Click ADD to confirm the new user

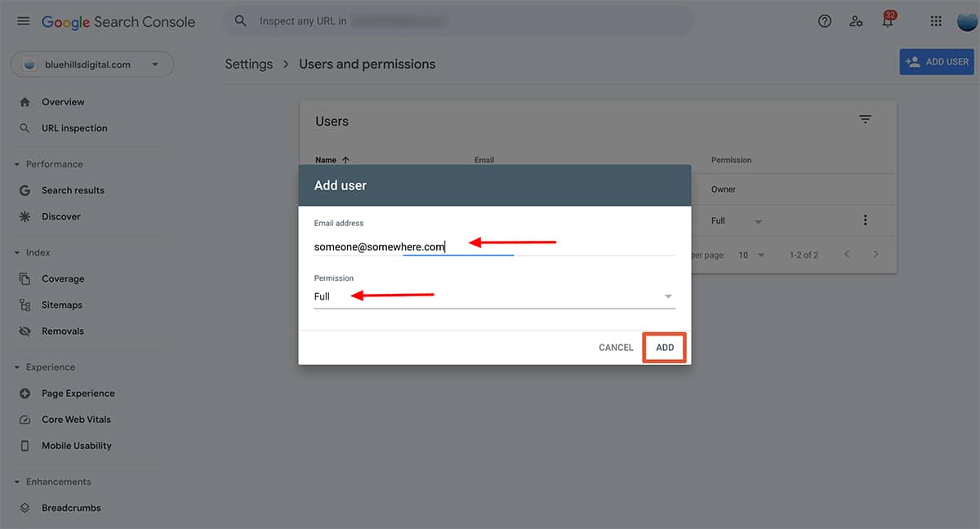click(x=664, y=346)
